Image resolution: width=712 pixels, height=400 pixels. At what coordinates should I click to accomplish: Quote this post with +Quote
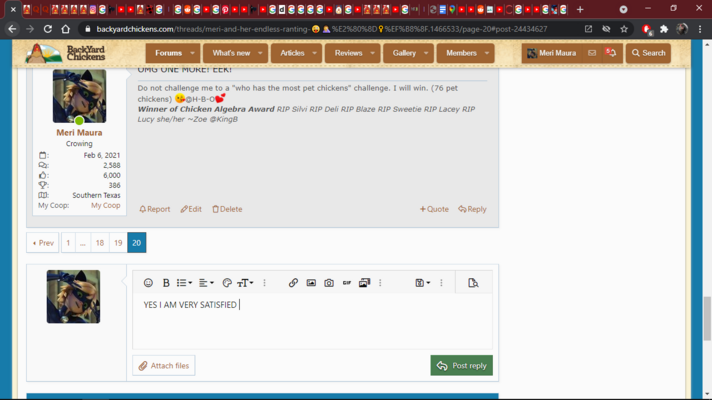coord(434,209)
